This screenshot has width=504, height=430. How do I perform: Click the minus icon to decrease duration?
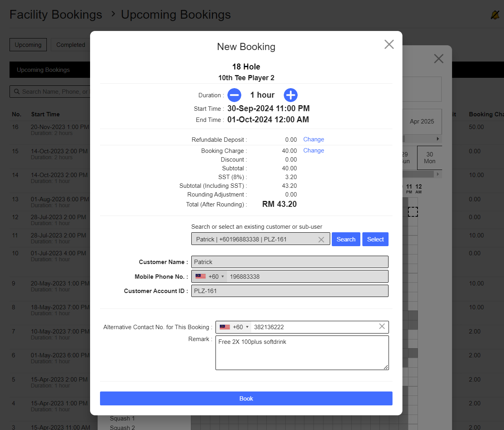[234, 95]
